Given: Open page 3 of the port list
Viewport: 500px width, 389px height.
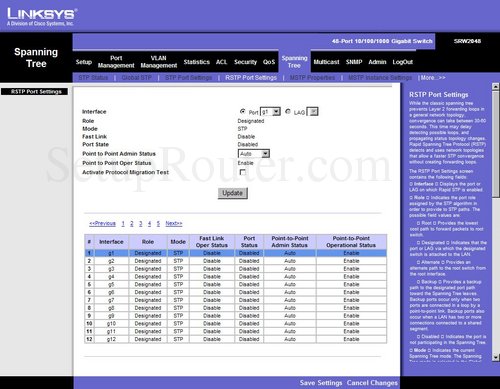Looking at the screenshot, I should pyautogui.click(x=141, y=223).
